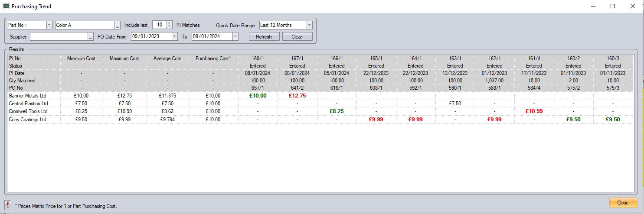Expand the Part No search type dropdown
Screen dimensions: 644x214
[x=49, y=26]
